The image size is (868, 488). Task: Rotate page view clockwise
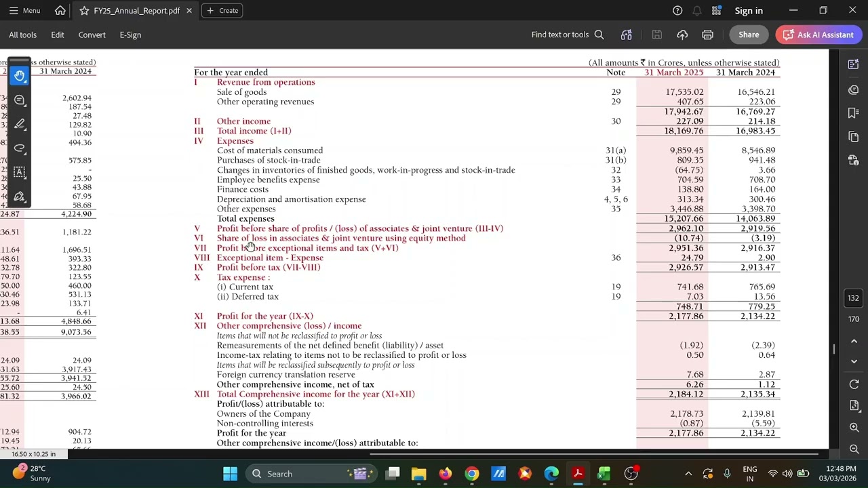pyautogui.click(x=854, y=384)
